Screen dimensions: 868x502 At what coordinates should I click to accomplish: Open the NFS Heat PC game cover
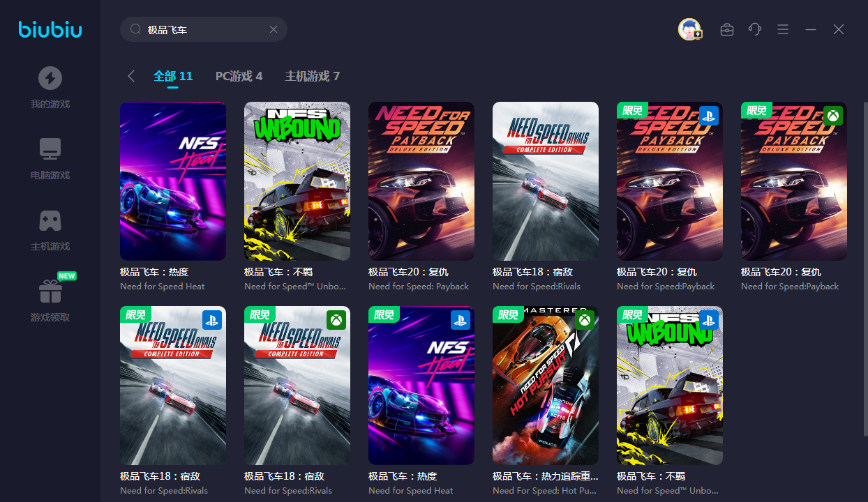[172, 181]
